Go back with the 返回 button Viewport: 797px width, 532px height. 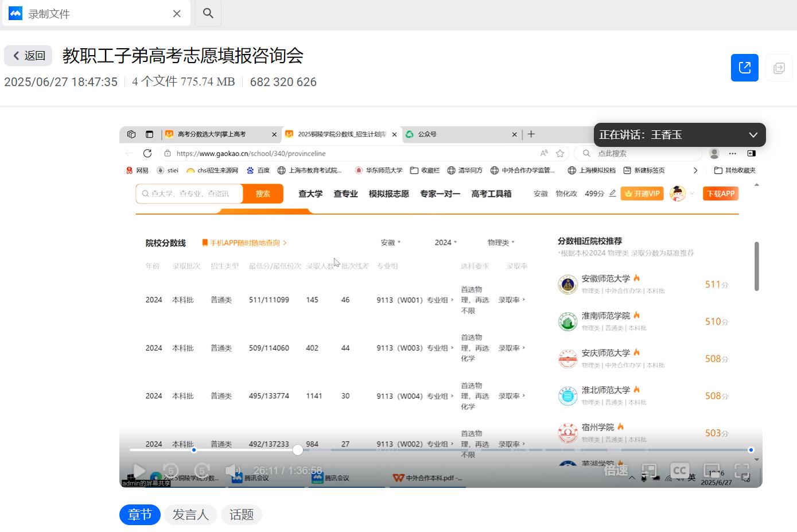(29, 56)
